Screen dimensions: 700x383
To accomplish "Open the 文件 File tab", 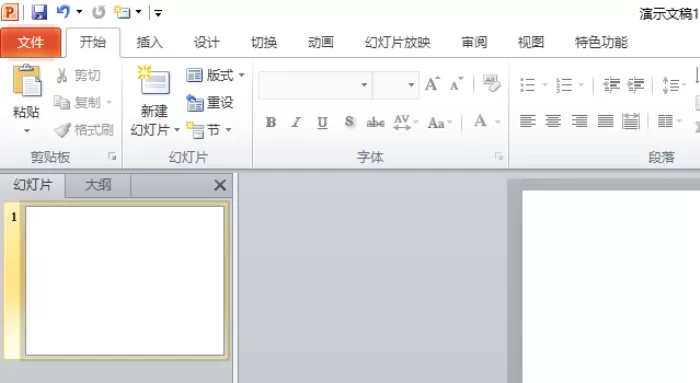I will tap(30, 42).
